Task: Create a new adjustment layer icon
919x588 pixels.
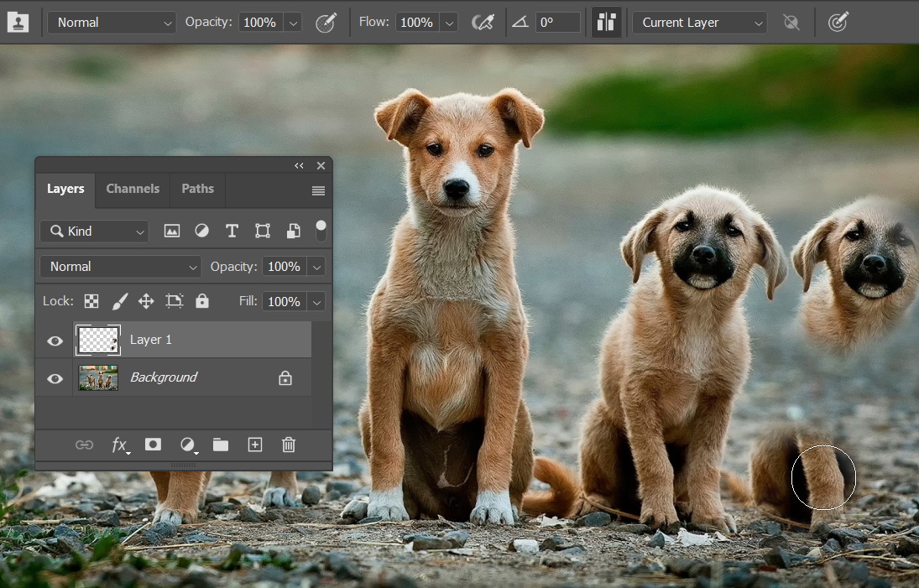Action: [x=187, y=445]
